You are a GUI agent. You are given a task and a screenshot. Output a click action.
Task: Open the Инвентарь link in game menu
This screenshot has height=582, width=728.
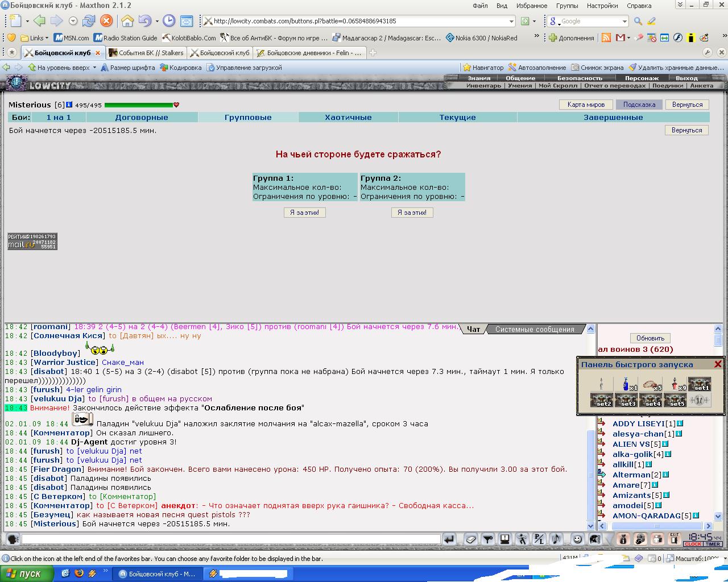[x=483, y=86]
